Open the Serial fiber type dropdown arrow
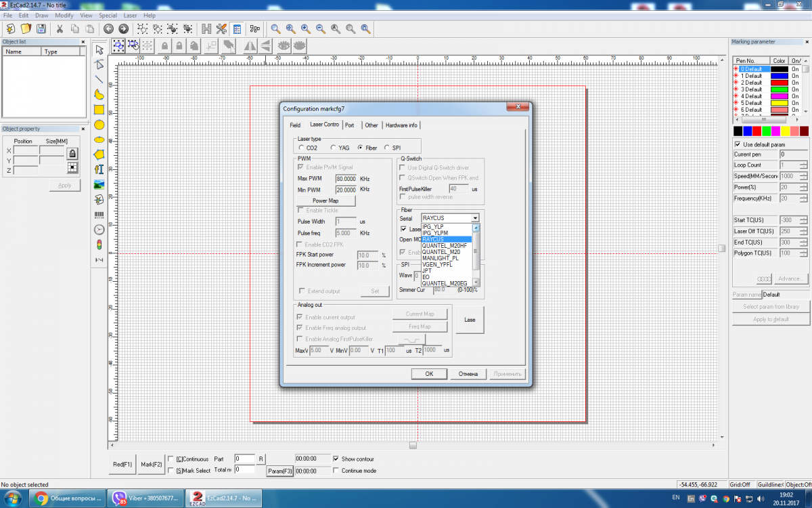Viewport: 812px width, 508px height. (x=476, y=218)
